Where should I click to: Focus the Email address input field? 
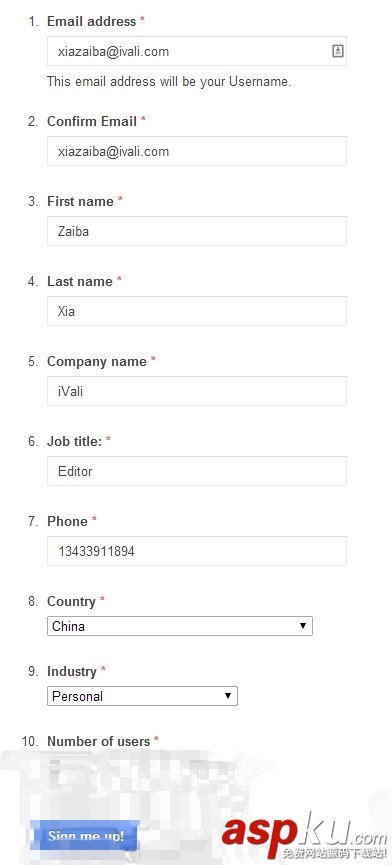197,51
